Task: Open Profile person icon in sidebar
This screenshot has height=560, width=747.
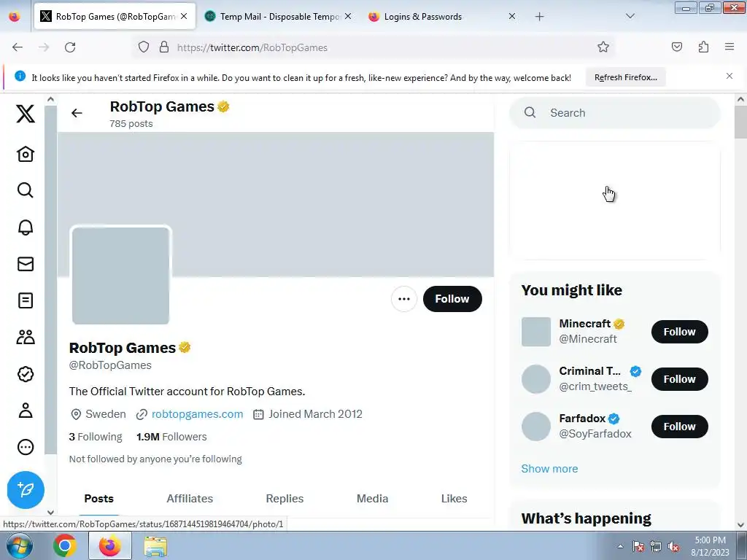Action: click(26, 411)
